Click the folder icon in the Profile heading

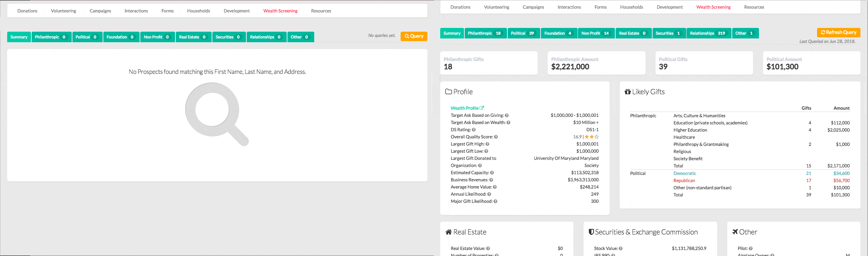[449, 92]
